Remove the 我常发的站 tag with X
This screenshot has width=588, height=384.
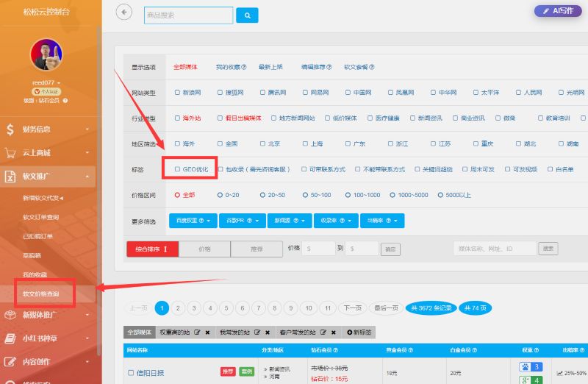(x=268, y=333)
